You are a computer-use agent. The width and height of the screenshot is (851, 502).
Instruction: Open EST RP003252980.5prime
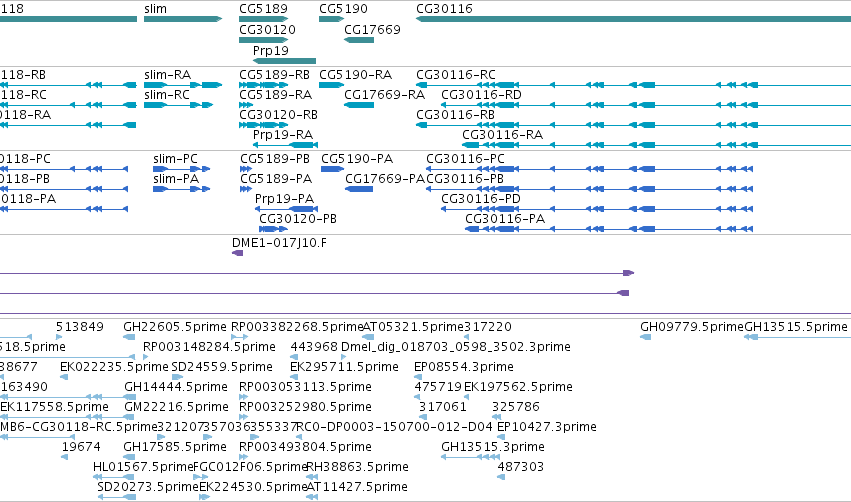click(x=305, y=408)
